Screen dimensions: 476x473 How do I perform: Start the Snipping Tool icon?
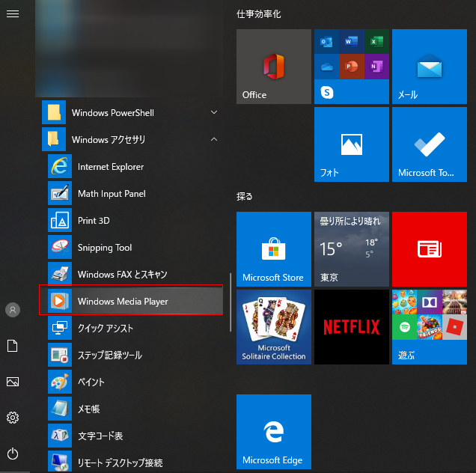point(60,247)
